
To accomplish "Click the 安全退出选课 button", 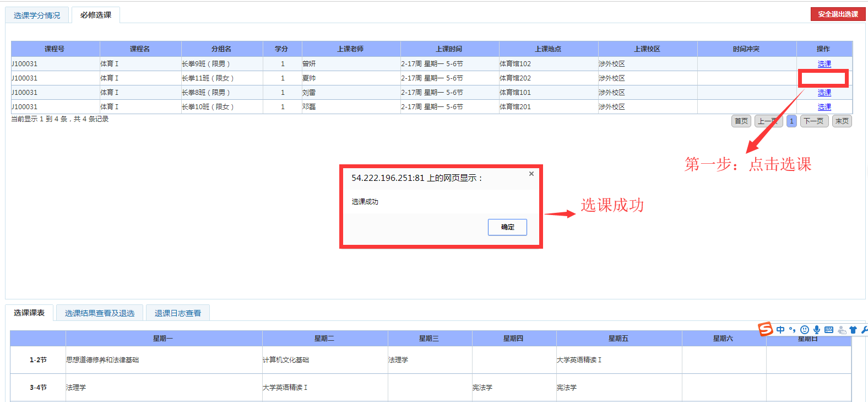I will tap(838, 14).
